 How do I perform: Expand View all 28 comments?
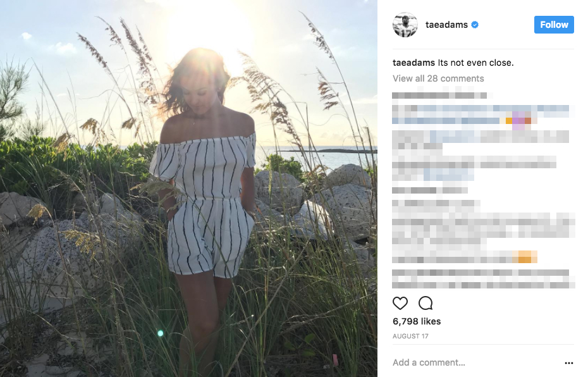point(438,78)
